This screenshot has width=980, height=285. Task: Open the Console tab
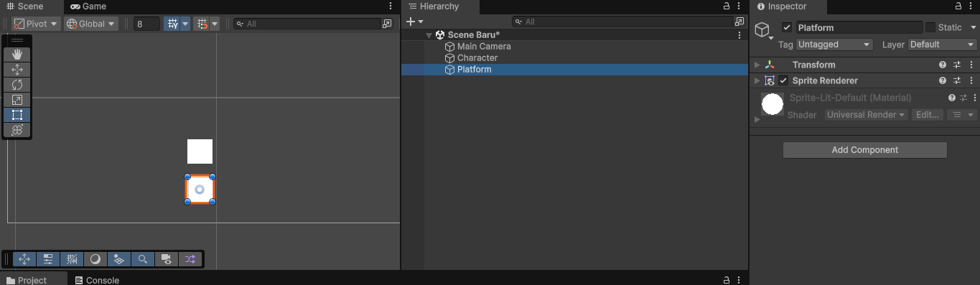pos(97,280)
